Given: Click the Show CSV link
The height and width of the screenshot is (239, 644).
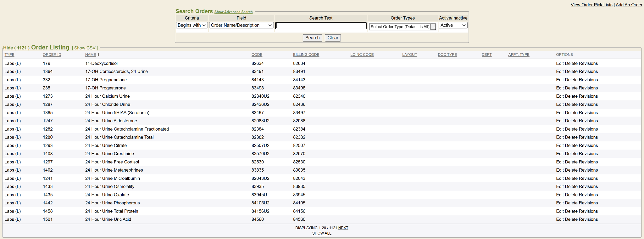Looking at the screenshot, I should click(x=85, y=48).
